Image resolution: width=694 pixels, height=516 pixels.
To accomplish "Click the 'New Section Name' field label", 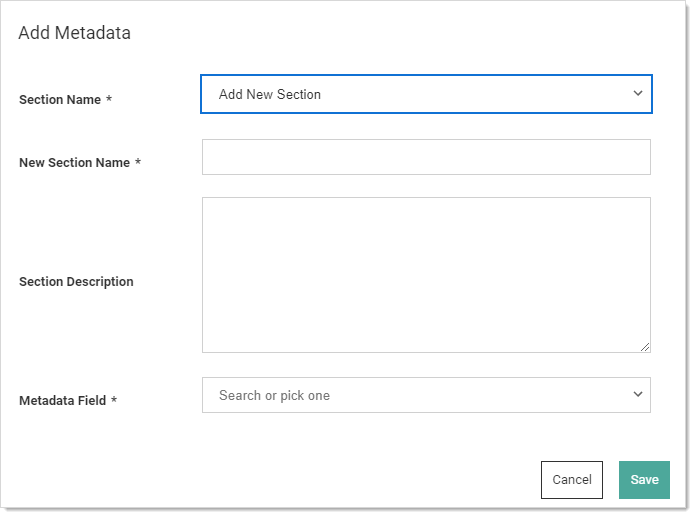I will coord(74,162).
